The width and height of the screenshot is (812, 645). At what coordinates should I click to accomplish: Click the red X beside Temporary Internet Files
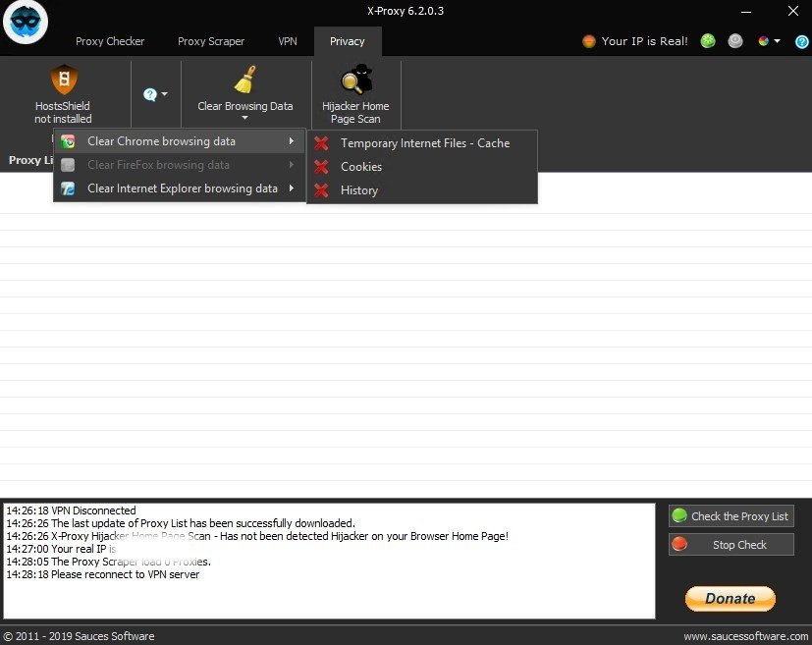pos(321,143)
